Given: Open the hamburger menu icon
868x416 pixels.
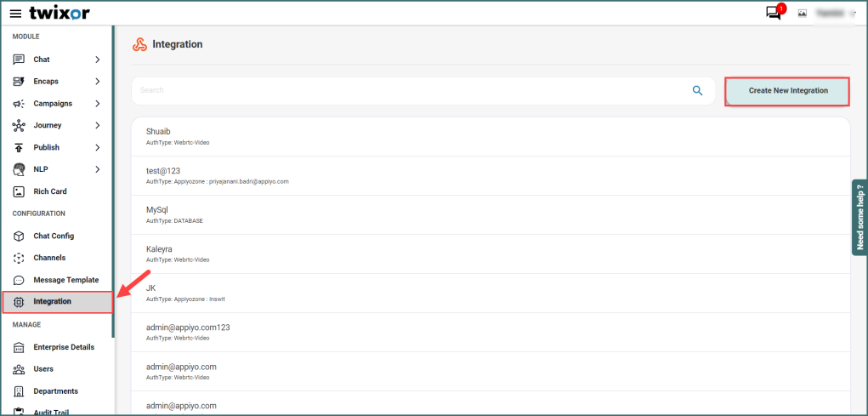Looking at the screenshot, I should (15, 14).
